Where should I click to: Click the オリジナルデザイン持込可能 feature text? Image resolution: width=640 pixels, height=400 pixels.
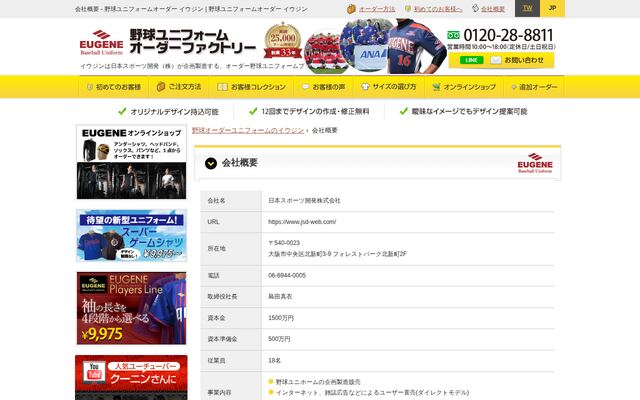click(174, 112)
